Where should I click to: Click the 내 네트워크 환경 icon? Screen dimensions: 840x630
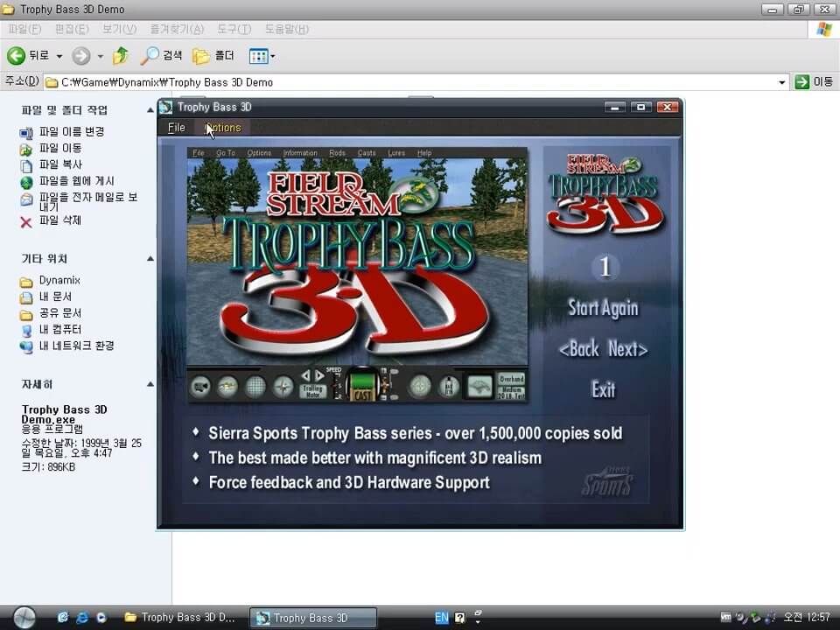26,346
